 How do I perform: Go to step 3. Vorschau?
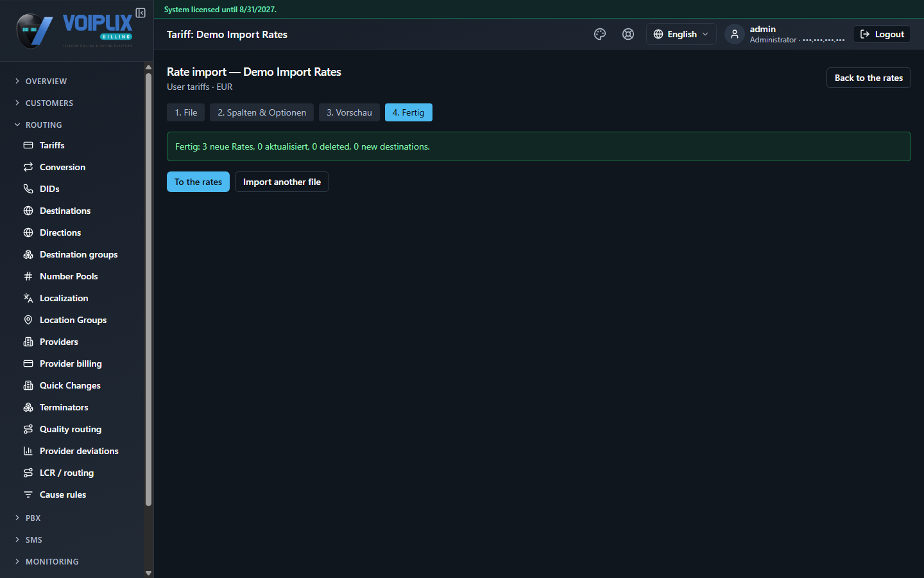click(349, 112)
